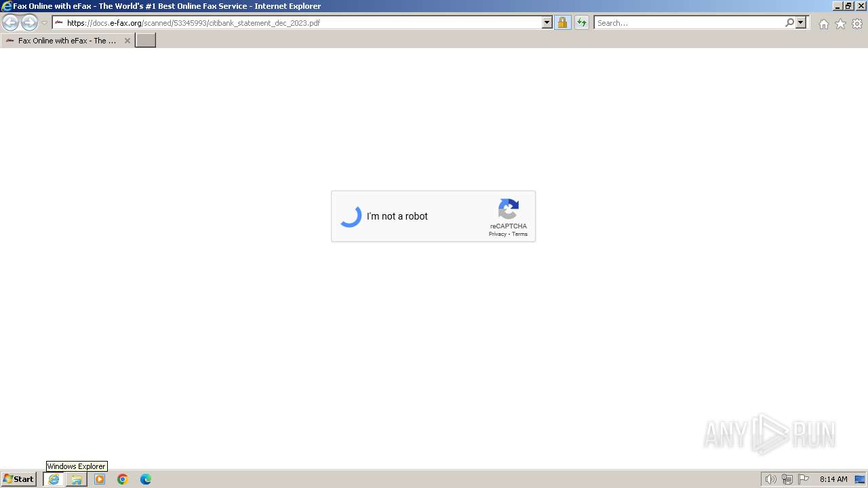
Task: Click the browser Forward arrow button
Action: pyautogui.click(x=29, y=23)
